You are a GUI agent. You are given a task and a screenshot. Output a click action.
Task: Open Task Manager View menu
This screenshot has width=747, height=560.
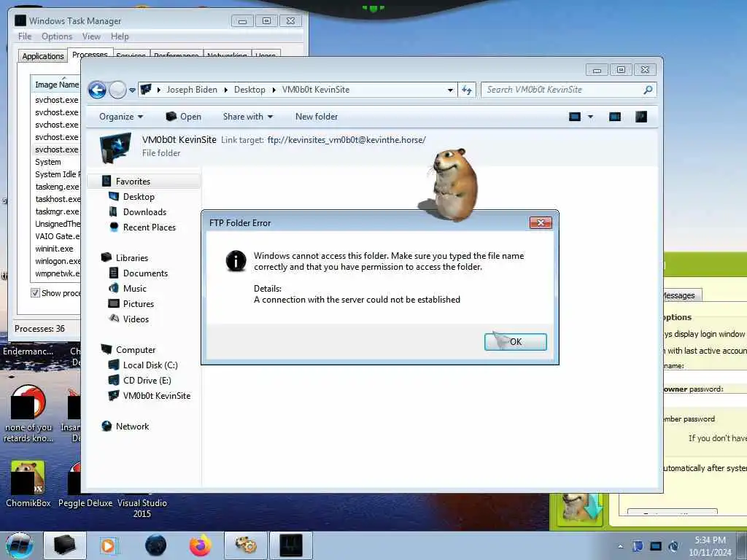tap(91, 36)
